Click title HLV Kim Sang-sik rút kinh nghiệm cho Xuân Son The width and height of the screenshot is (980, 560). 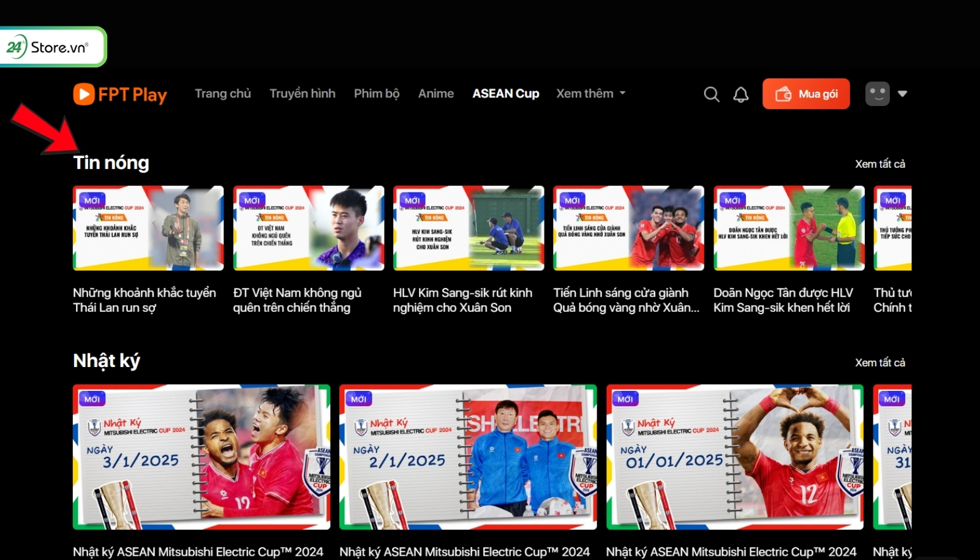tap(463, 300)
